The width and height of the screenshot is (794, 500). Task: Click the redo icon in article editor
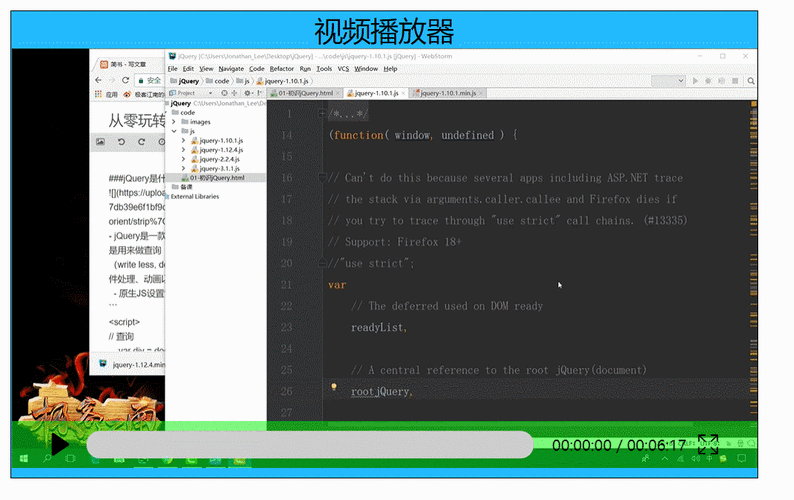141,142
